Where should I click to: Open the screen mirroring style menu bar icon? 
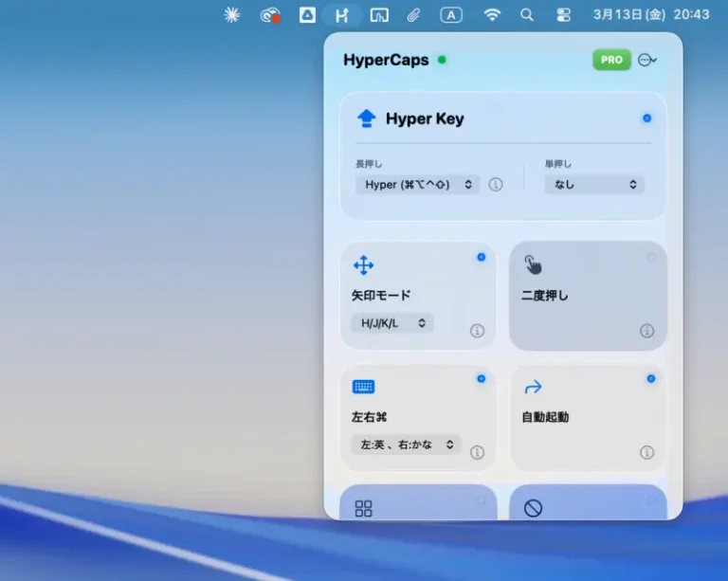pos(379,15)
